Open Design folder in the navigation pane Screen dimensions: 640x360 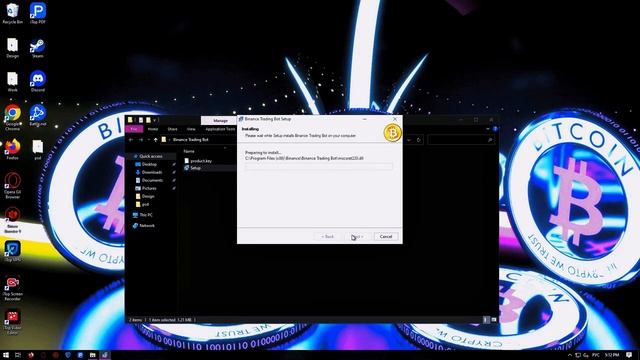point(148,196)
